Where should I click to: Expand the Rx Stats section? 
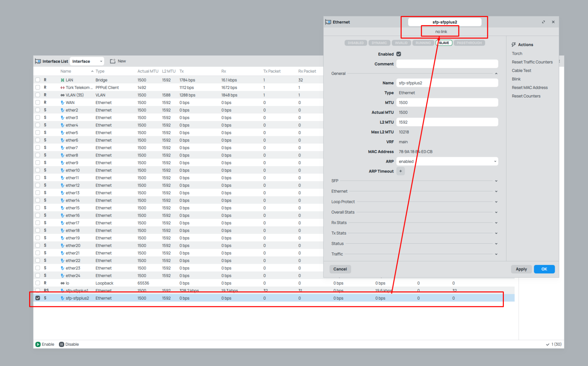tap(496, 223)
